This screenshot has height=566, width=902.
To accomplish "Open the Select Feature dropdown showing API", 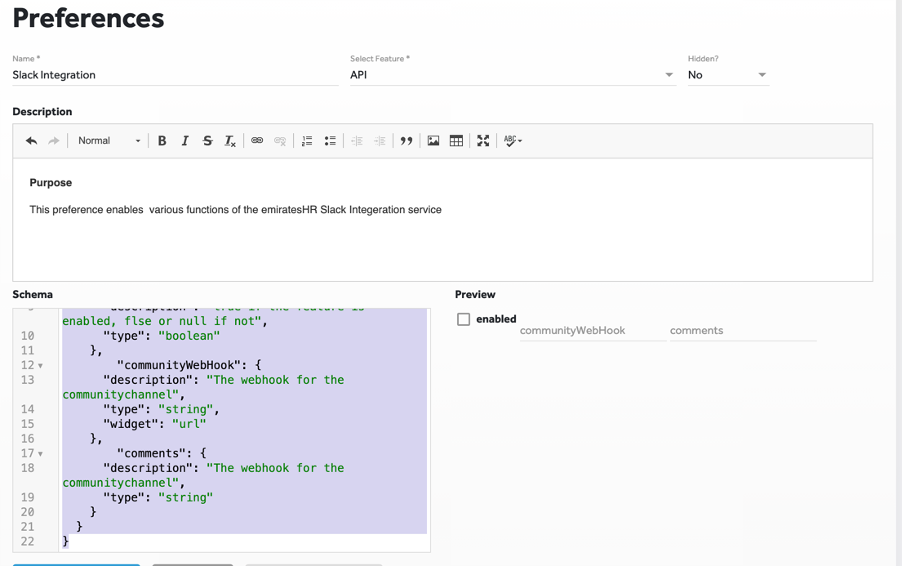I will [x=511, y=75].
